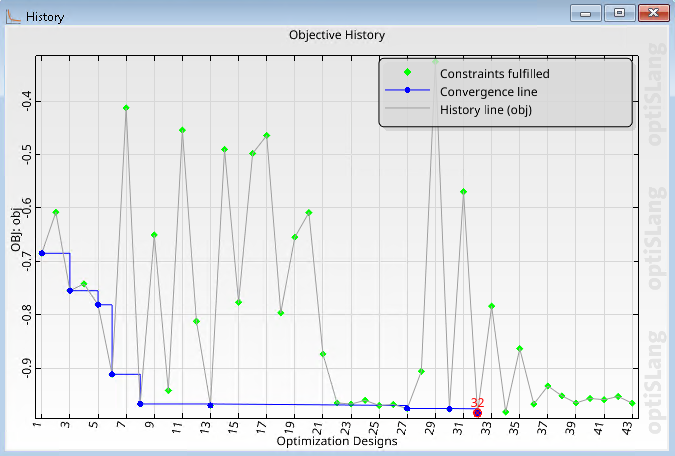Pick the green point at design 33

pos(492,306)
